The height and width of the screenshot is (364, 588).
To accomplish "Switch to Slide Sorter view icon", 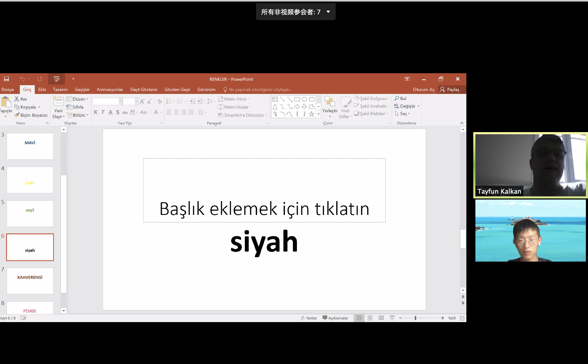I will [x=370, y=318].
